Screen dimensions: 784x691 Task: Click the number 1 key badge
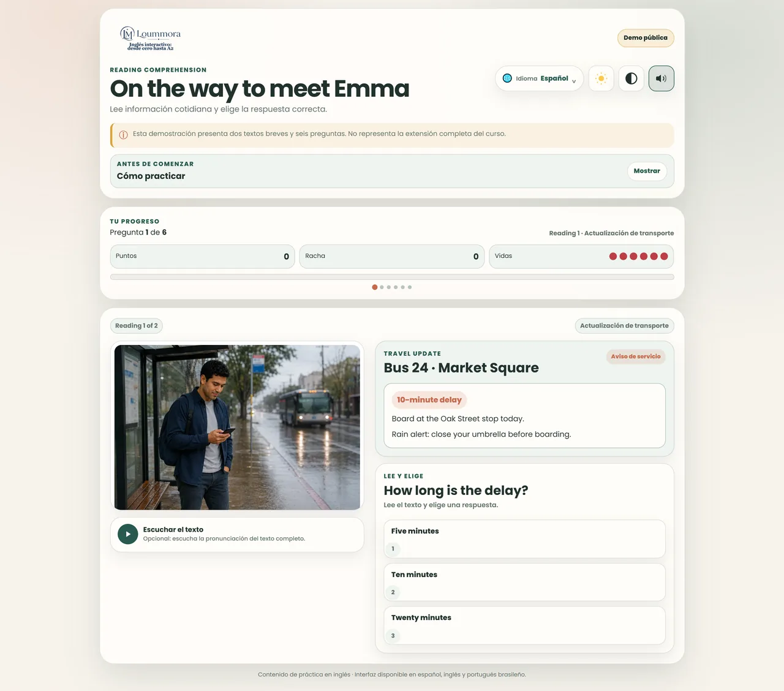(x=393, y=549)
